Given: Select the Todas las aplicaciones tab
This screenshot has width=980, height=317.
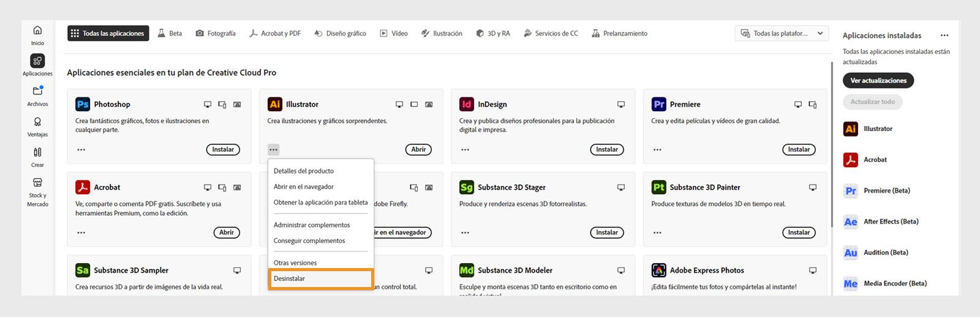Looking at the screenshot, I should point(108,34).
